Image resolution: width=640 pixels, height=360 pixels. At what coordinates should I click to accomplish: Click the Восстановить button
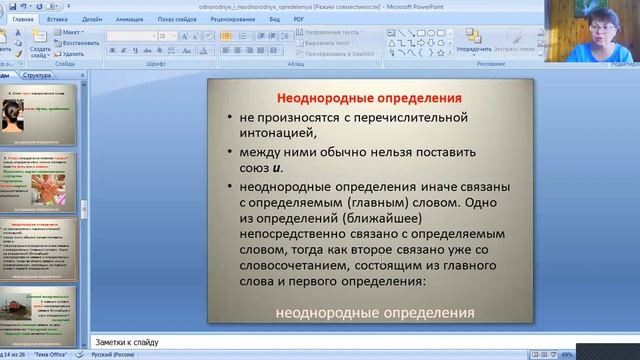(x=77, y=43)
